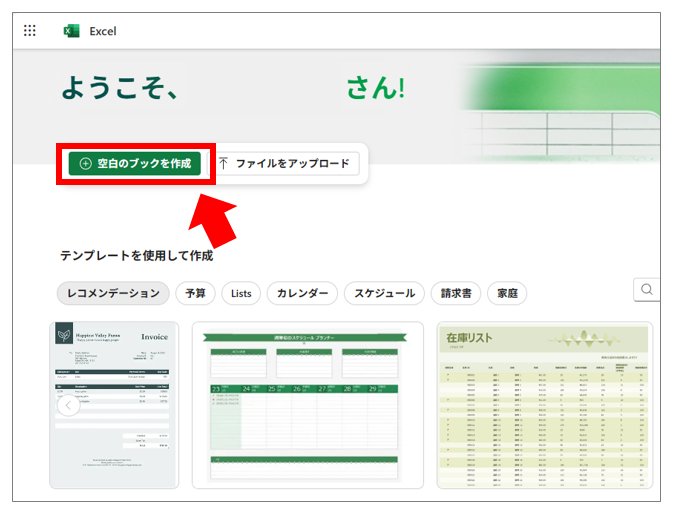The height and width of the screenshot is (513, 674).
Task: Click the previous templates chevron arrow
Action: pos(68,405)
